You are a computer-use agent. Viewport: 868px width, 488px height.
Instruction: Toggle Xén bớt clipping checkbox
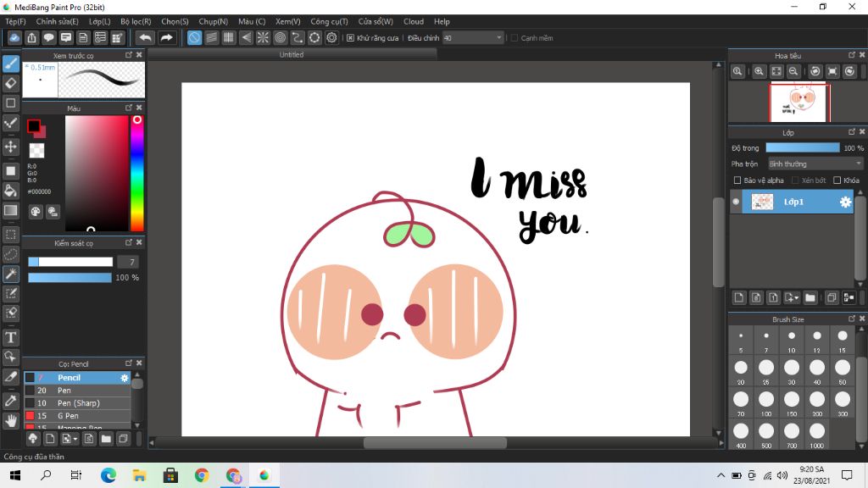(x=795, y=180)
